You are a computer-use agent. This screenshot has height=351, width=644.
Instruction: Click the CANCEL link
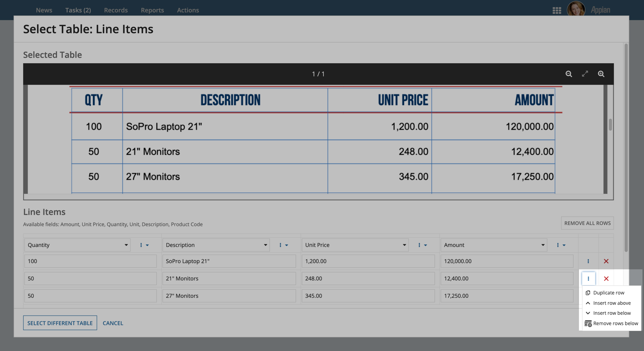(x=113, y=323)
